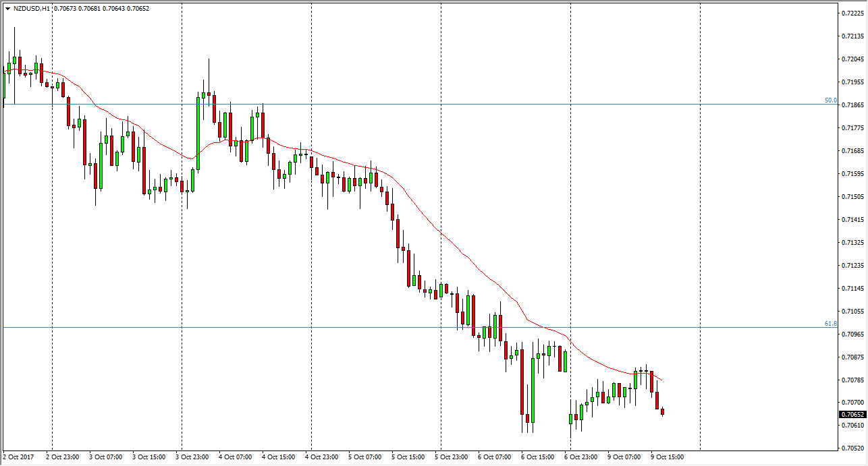Screen dimensions: 868x466
Task: Click the last red candle at 9 Oct
Action: (x=663, y=411)
